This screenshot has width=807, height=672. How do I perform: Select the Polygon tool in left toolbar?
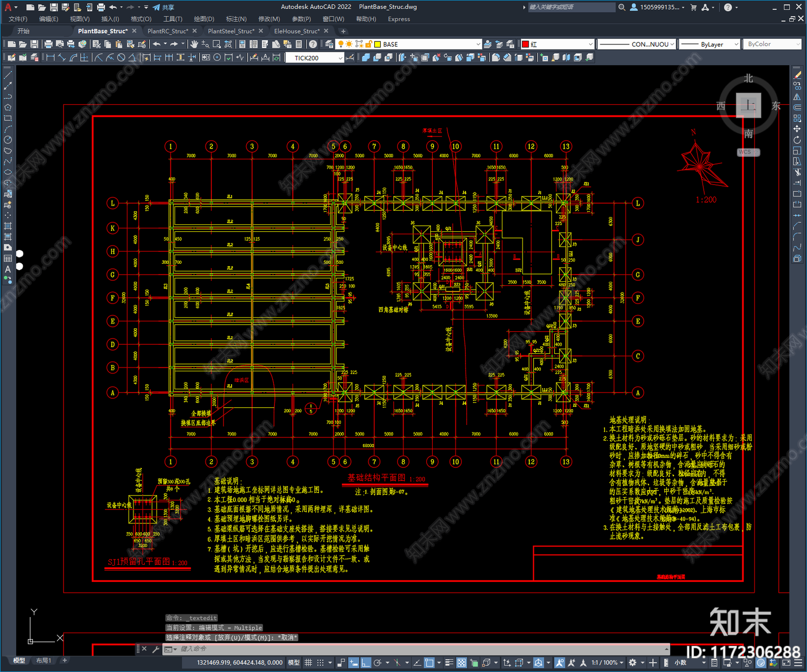click(x=8, y=107)
